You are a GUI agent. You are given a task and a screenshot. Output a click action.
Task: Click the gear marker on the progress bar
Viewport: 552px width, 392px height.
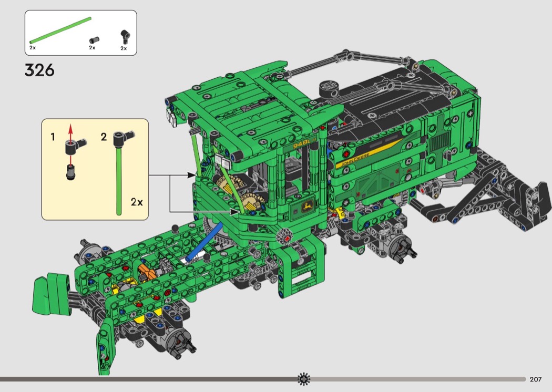coord(304,378)
